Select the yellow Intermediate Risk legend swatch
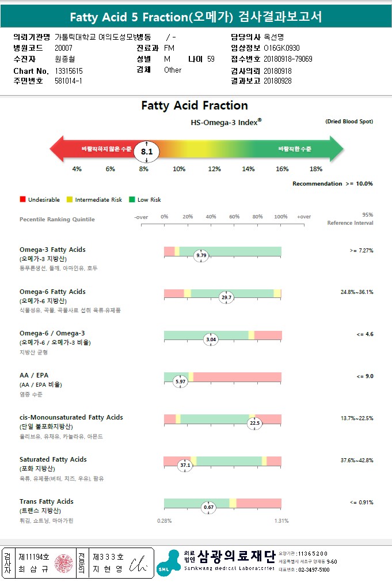Image resolution: width=392 pixels, height=585 pixels. click(x=70, y=199)
